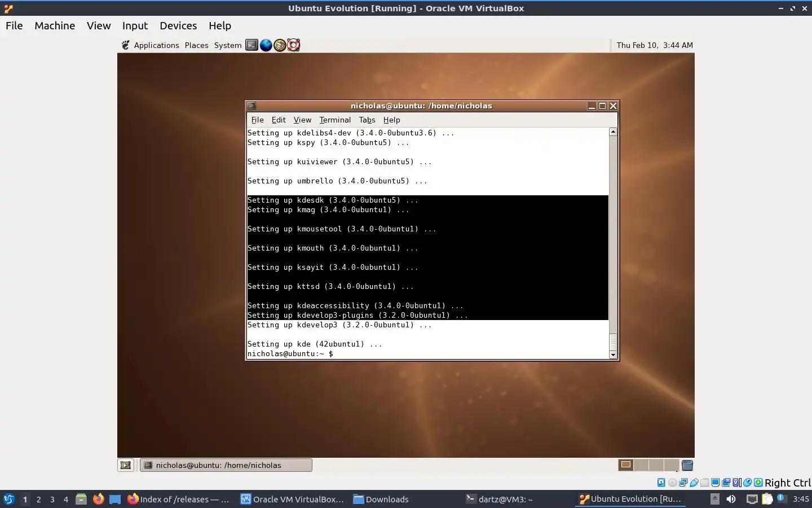The height and width of the screenshot is (508, 812).
Task: Open the VirtualBox Input menu
Action: tap(135, 25)
